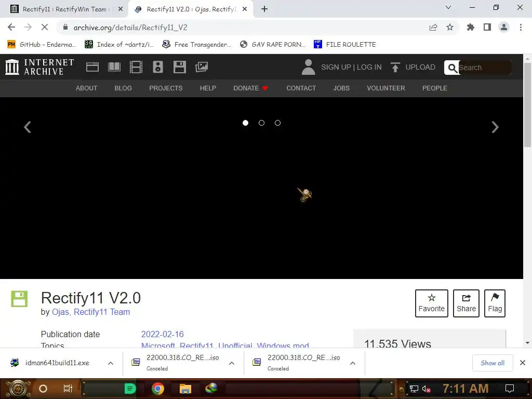The height and width of the screenshot is (399, 532).
Task: Open the notification center icon
Action: click(x=510, y=389)
